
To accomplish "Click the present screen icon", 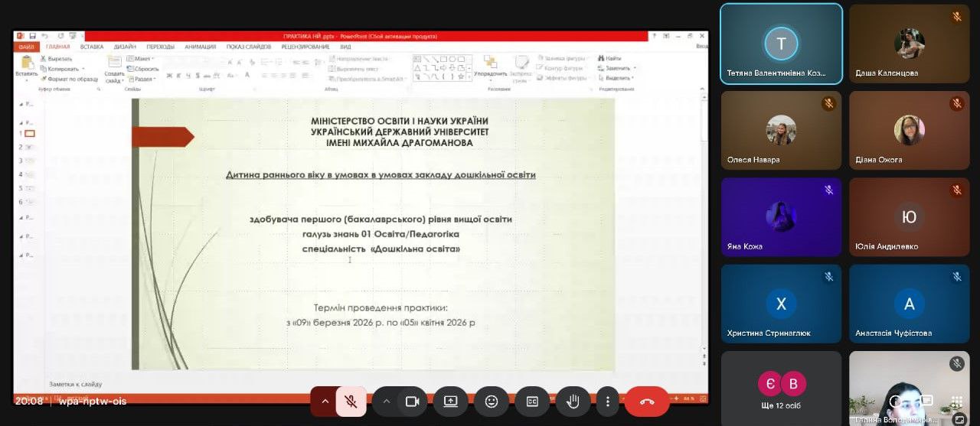I will [450, 402].
